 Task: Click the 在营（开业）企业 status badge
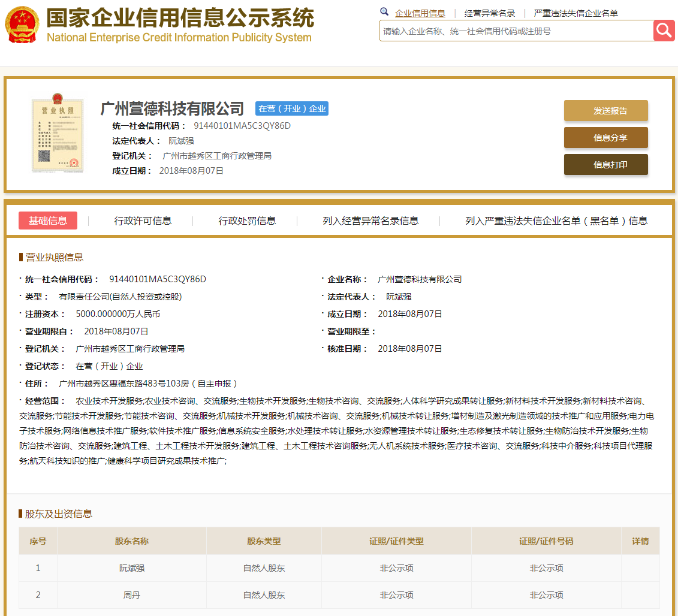click(292, 108)
